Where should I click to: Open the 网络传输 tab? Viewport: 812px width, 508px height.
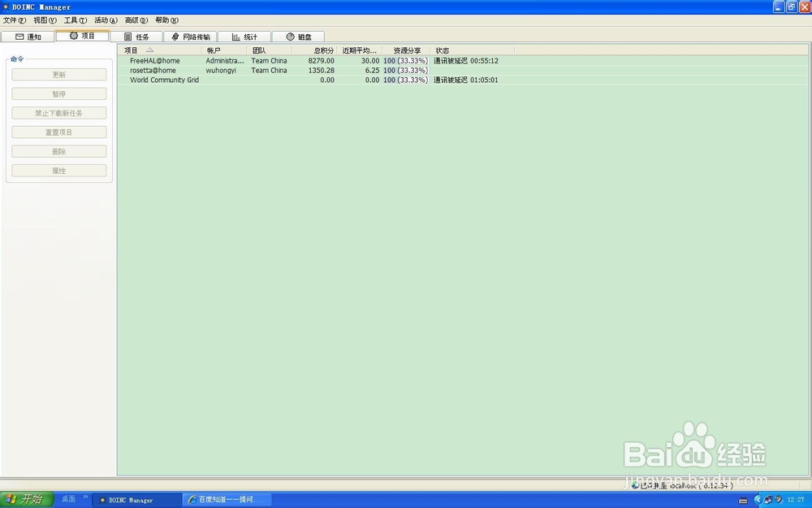[191, 37]
